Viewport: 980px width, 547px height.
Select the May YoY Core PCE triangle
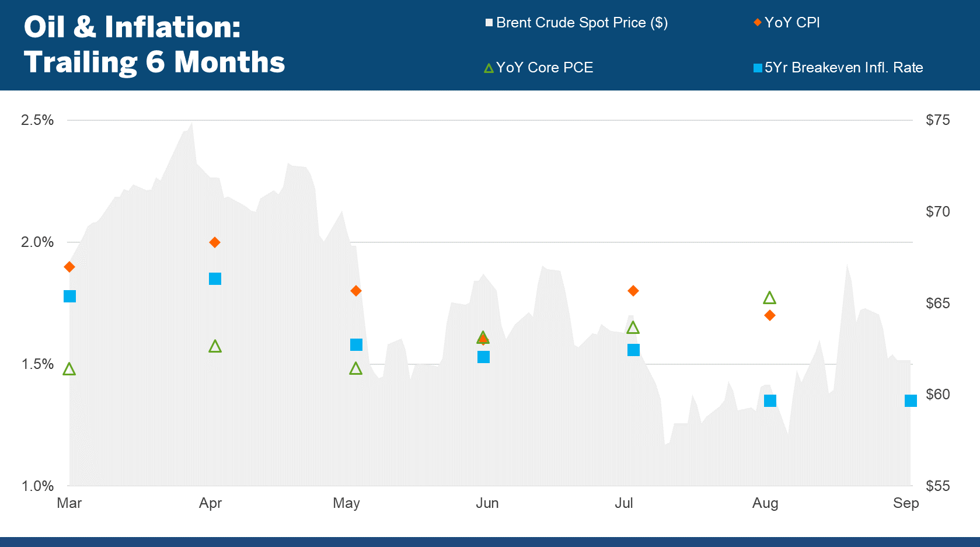[x=355, y=368]
